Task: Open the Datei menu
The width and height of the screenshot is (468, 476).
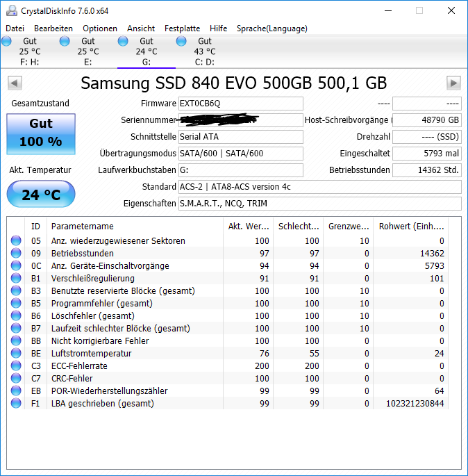Action: coord(15,28)
